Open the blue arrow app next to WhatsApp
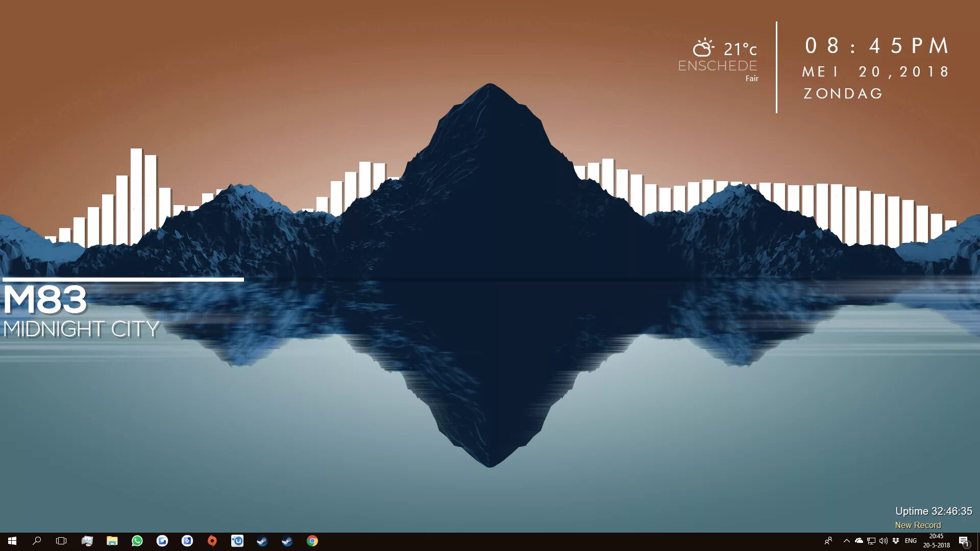980x551 pixels. click(x=162, y=541)
